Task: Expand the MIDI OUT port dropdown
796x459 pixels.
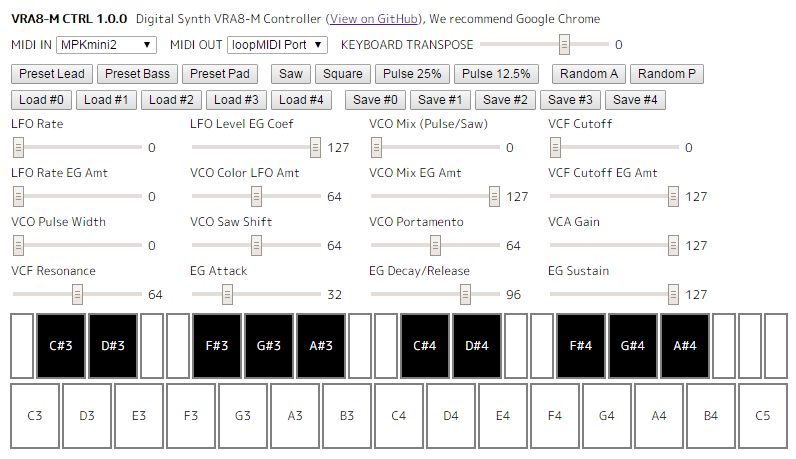Action: (x=277, y=44)
